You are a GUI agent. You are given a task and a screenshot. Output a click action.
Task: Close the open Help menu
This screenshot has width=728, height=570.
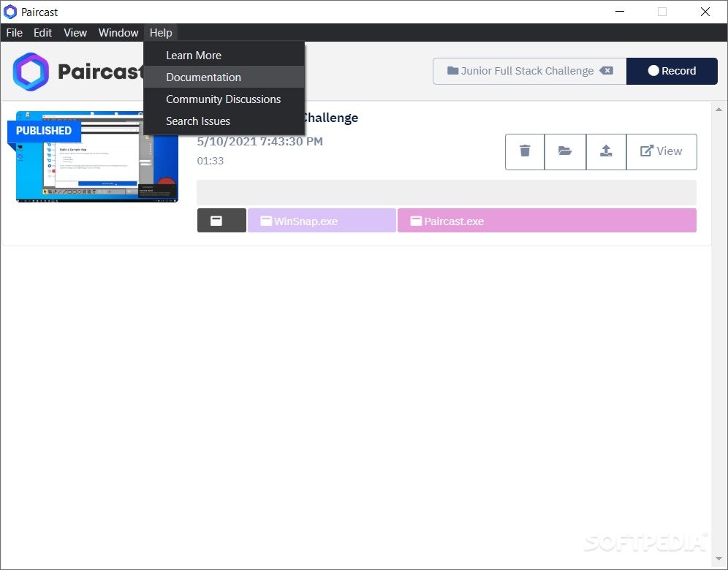(161, 33)
